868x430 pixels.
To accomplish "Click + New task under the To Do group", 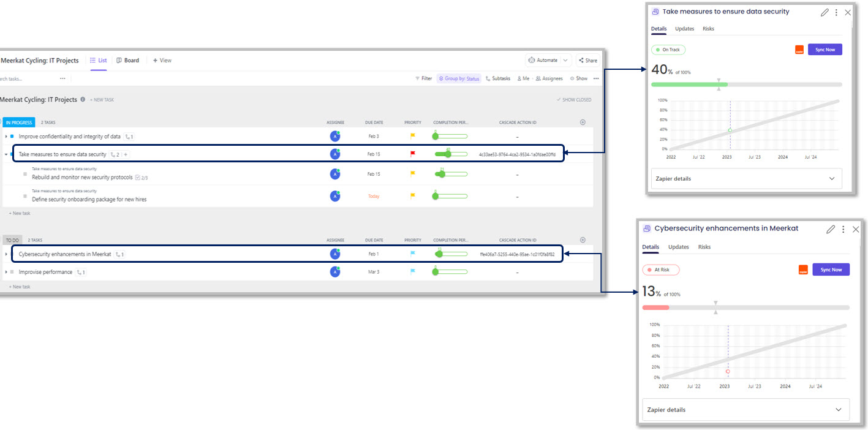I will click(20, 287).
